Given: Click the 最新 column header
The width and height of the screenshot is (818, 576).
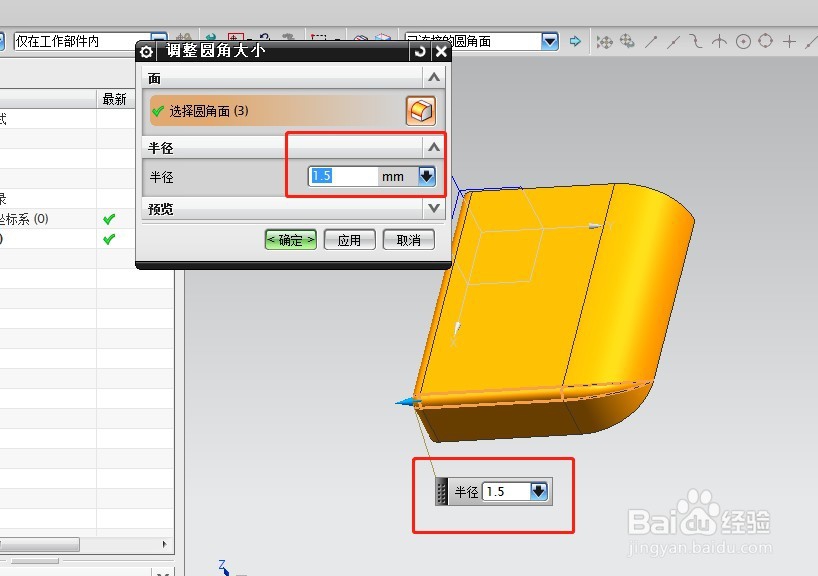Looking at the screenshot, I should (x=115, y=99).
